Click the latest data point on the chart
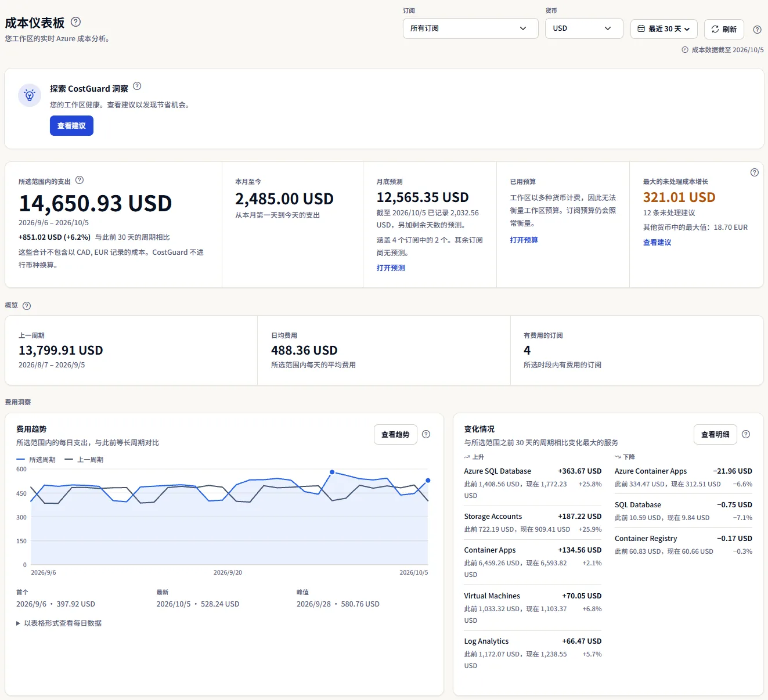This screenshot has width=768, height=700. point(428,481)
